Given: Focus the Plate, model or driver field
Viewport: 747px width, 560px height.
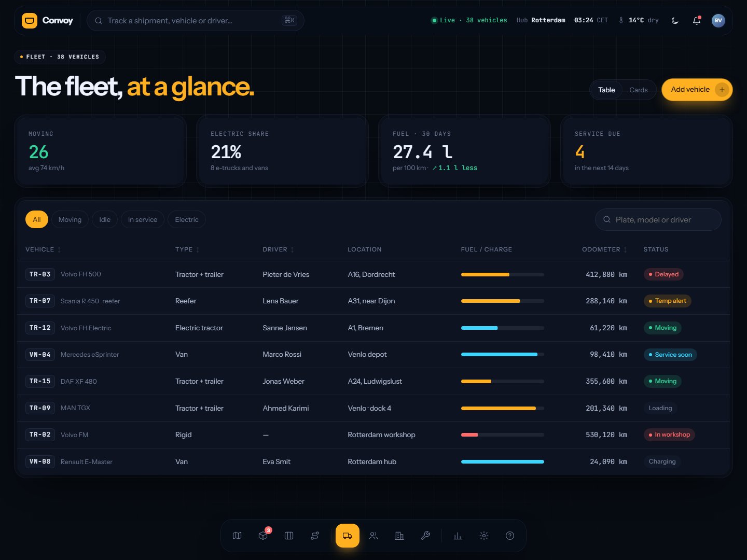Looking at the screenshot, I should [x=658, y=220].
